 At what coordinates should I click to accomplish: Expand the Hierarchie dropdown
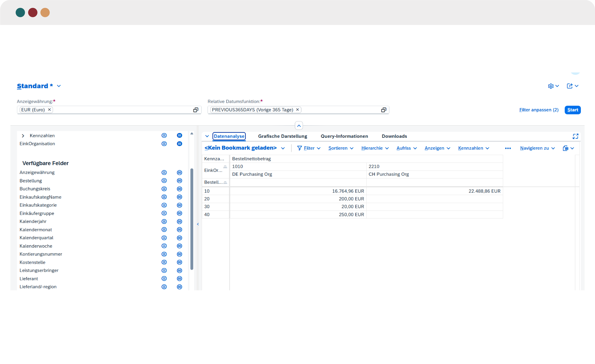(x=375, y=148)
